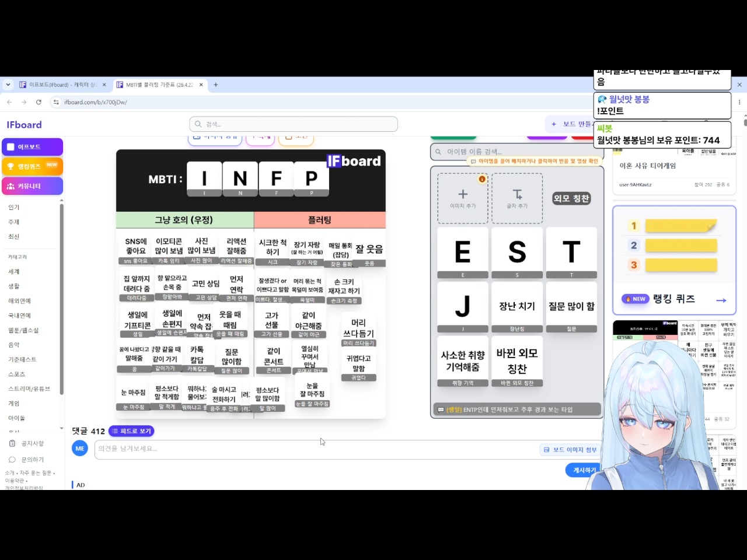Click the 문의하기 speech bubble icon
This screenshot has height=560, width=747.
tap(12, 460)
